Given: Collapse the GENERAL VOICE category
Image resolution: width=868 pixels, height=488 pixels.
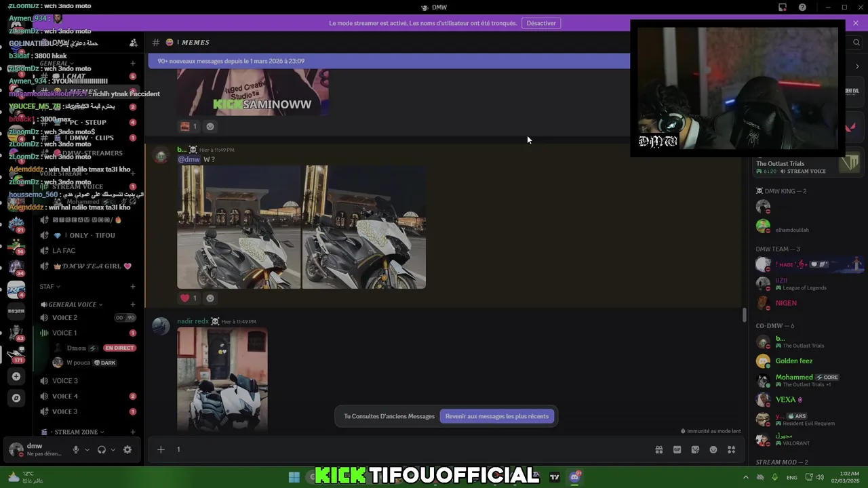Looking at the screenshot, I should [71, 305].
